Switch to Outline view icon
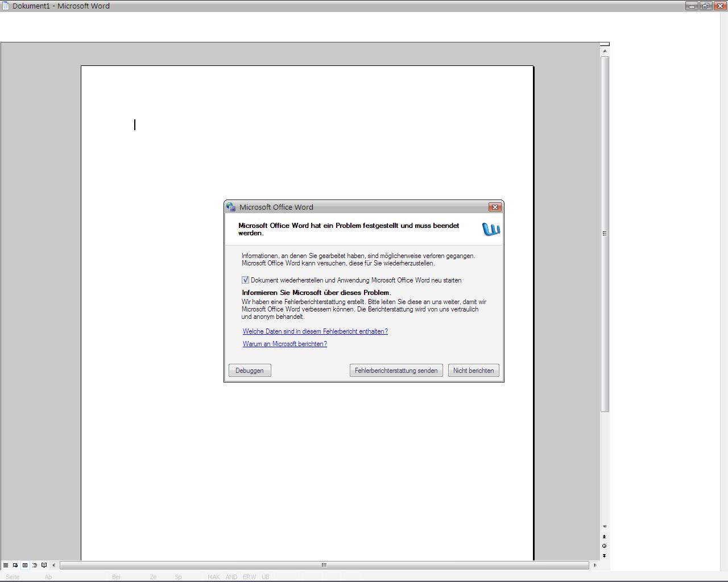 coord(35,565)
